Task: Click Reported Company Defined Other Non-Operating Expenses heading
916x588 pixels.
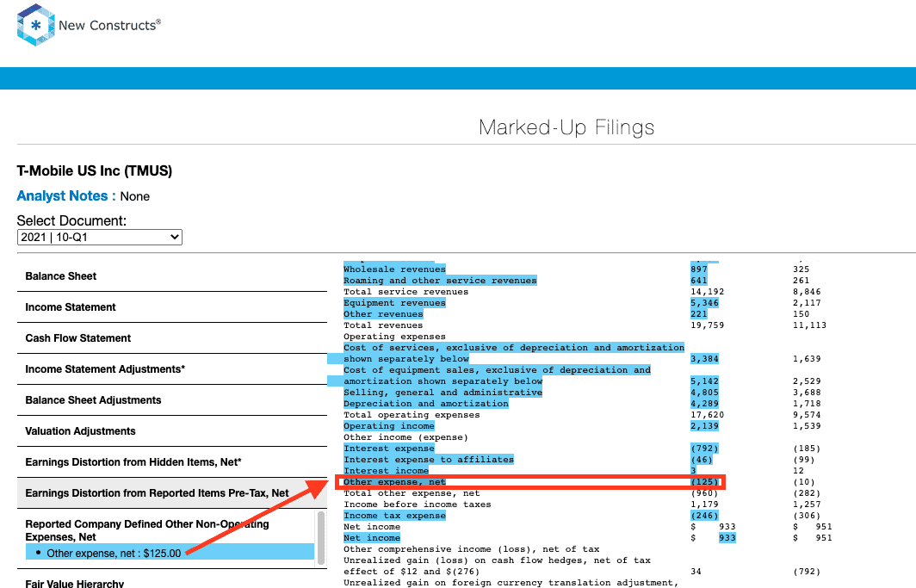Action: (x=147, y=530)
